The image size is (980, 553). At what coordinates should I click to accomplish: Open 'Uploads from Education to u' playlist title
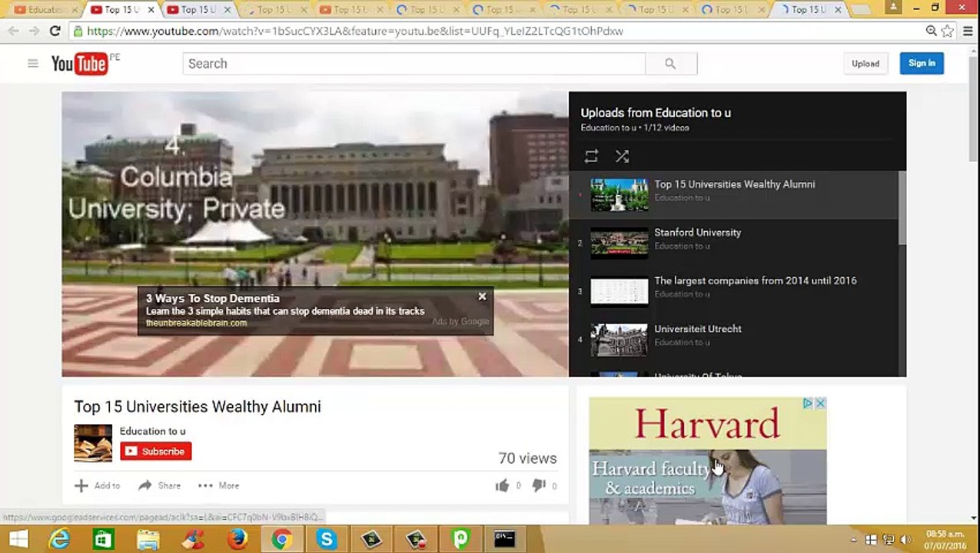(656, 113)
